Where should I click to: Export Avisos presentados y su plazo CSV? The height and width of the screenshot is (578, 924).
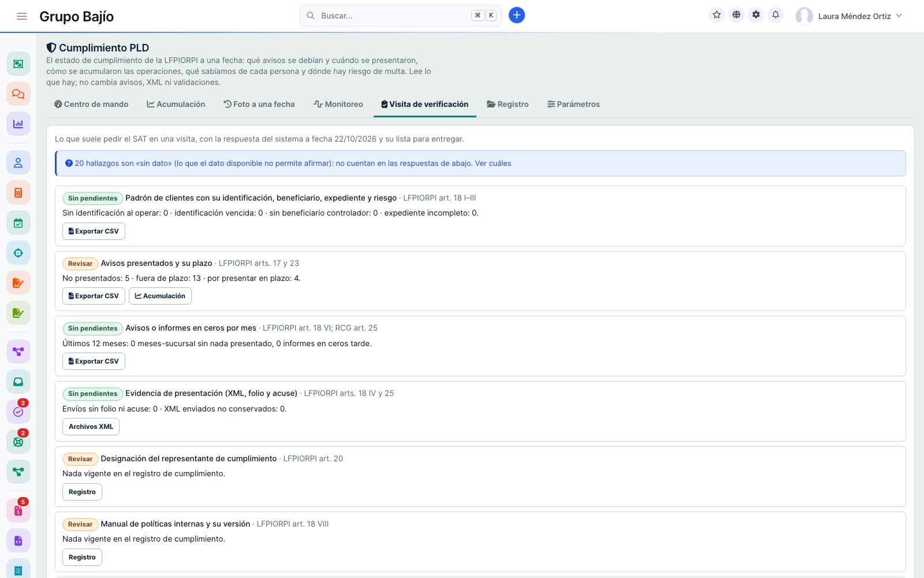coord(94,296)
